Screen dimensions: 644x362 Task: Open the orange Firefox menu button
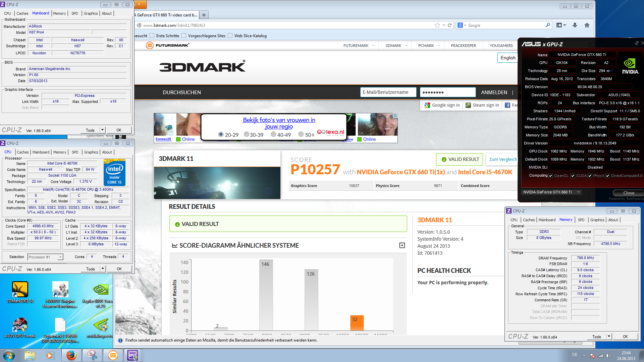140,5
